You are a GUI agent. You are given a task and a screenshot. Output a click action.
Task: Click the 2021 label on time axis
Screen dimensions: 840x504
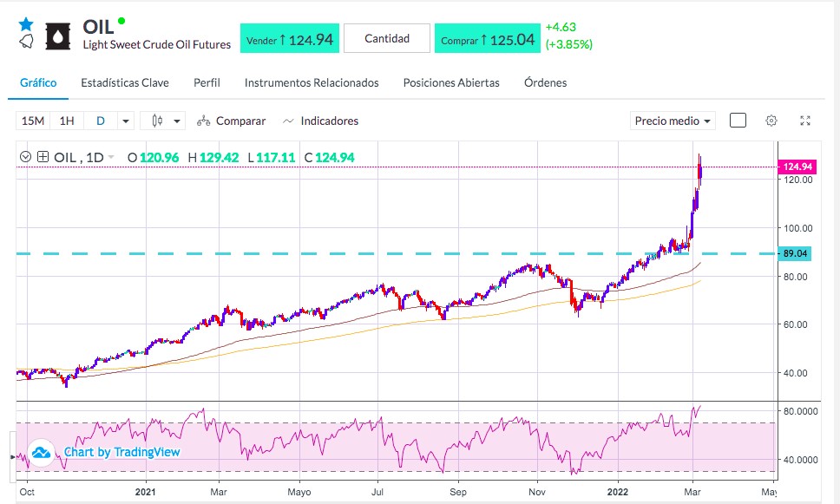145,492
